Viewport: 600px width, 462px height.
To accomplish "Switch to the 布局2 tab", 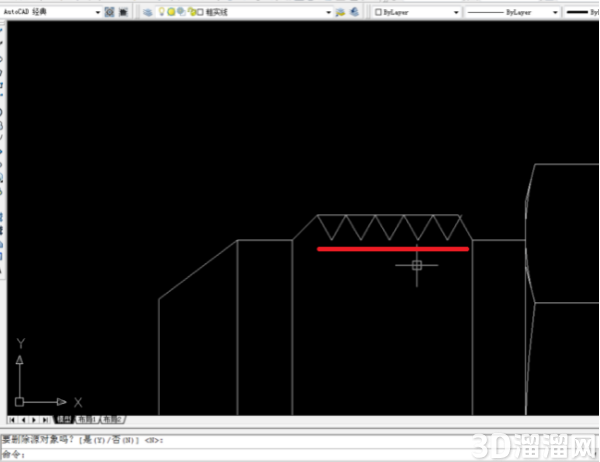I will tap(112, 420).
